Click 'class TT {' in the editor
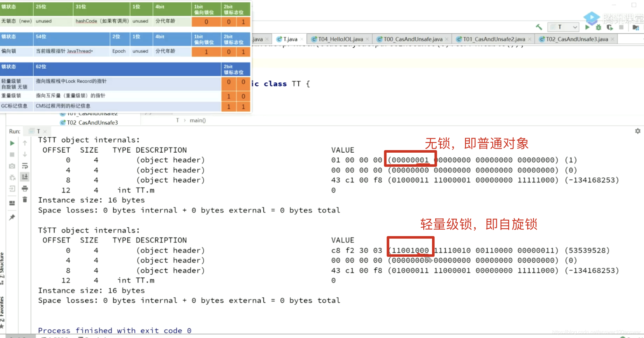644x338 pixels. 287,84
